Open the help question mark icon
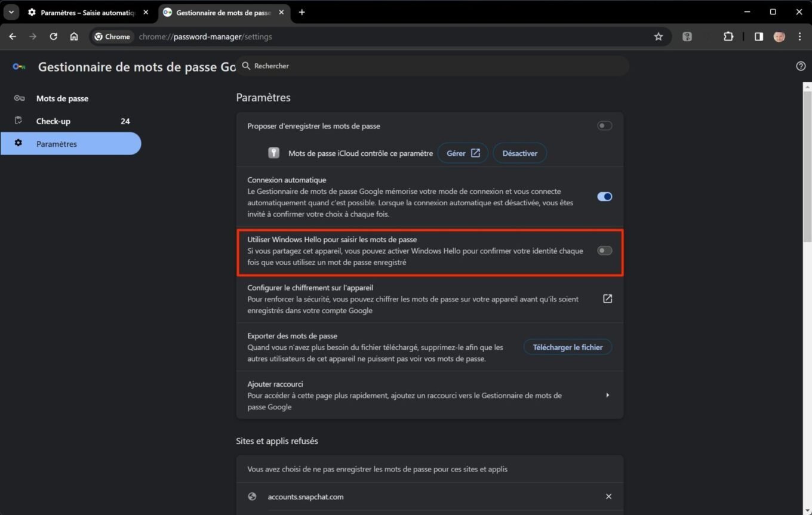The height and width of the screenshot is (515, 812). pyautogui.click(x=801, y=66)
